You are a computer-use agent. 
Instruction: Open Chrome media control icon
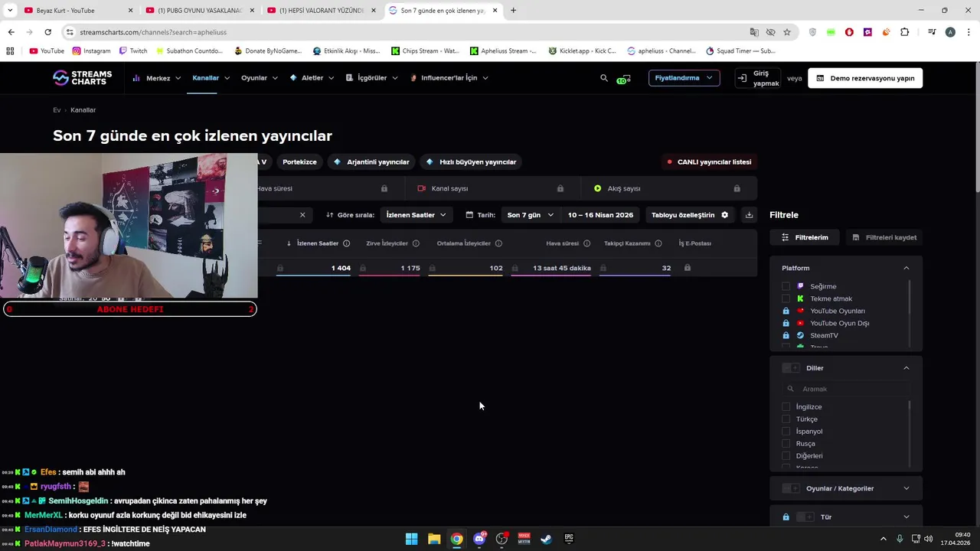[x=932, y=32]
